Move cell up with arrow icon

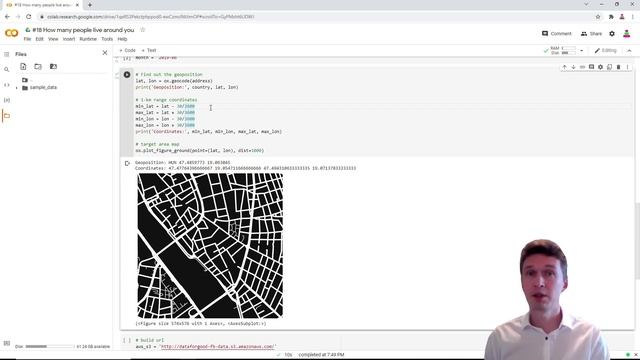pos(564,67)
